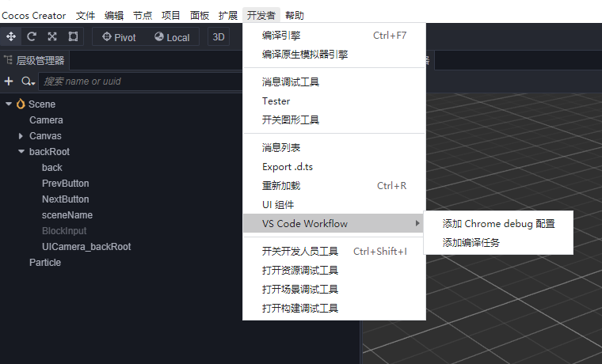Choose 添加 Chrome debug 配置

(x=498, y=224)
